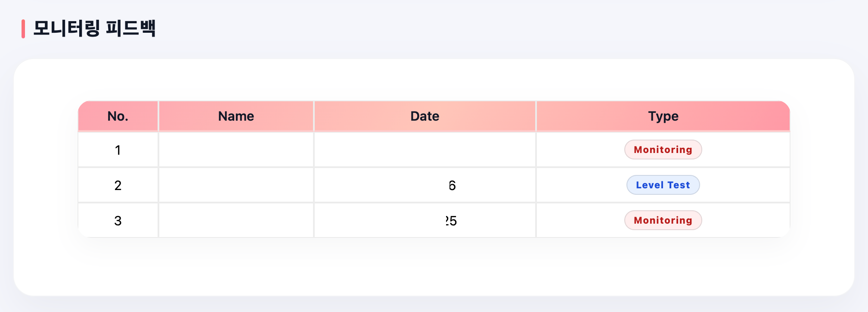Click the empty white card area below the table

tap(434, 267)
